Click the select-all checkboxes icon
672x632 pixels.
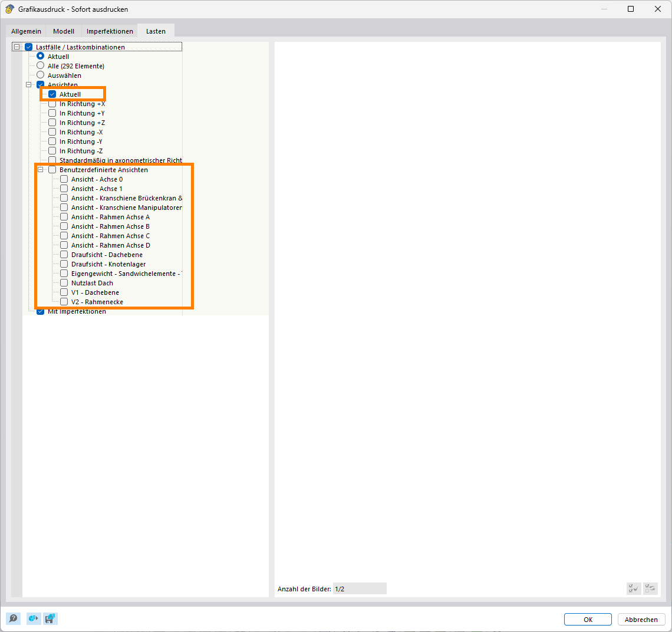634,588
